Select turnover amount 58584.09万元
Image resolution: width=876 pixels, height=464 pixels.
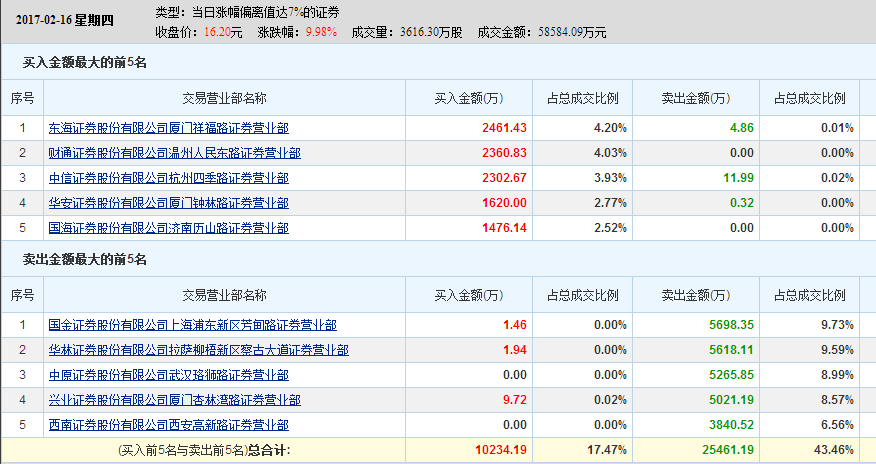tap(572, 32)
